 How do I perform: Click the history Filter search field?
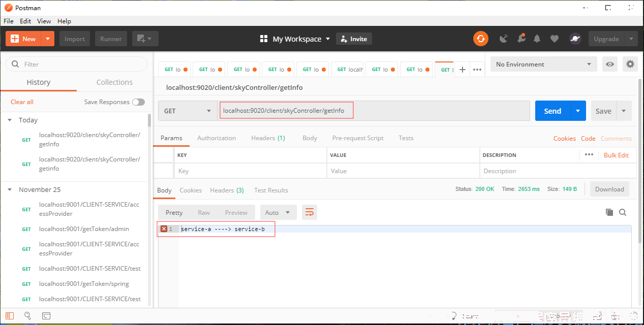(76, 64)
